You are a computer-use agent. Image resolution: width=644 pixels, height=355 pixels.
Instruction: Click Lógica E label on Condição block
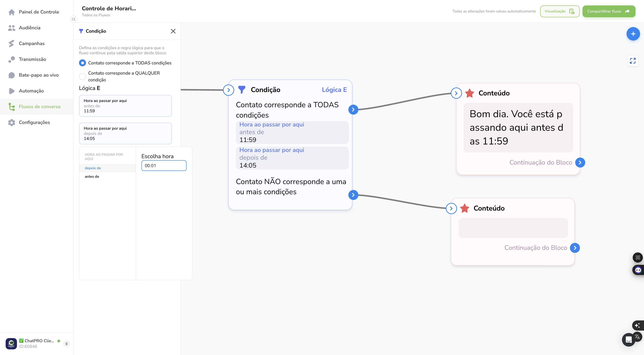(334, 90)
